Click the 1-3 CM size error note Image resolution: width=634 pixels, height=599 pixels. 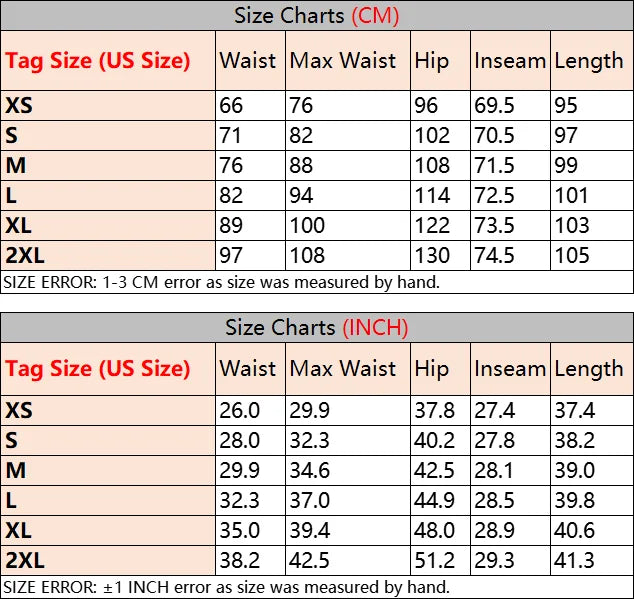[x=221, y=282]
